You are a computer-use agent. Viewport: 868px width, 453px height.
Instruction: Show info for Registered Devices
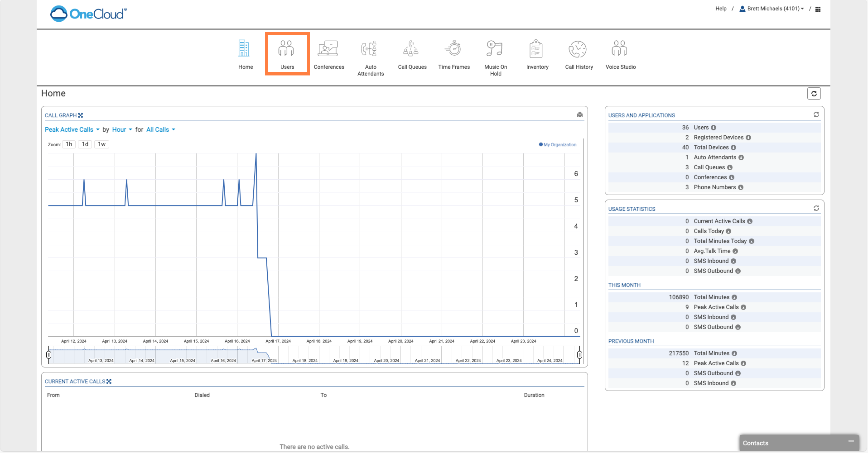point(748,138)
